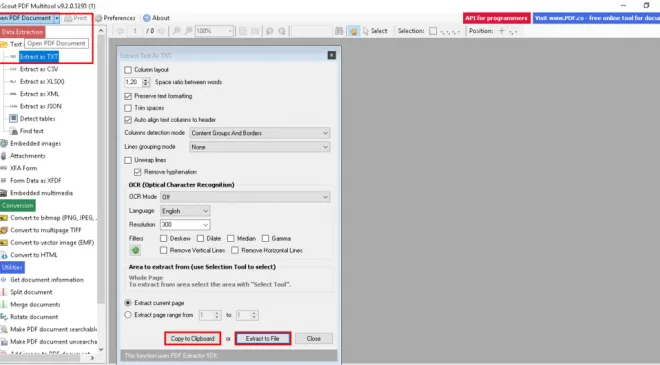Open Lines grouping mode dropdown

(x=260, y=147)
